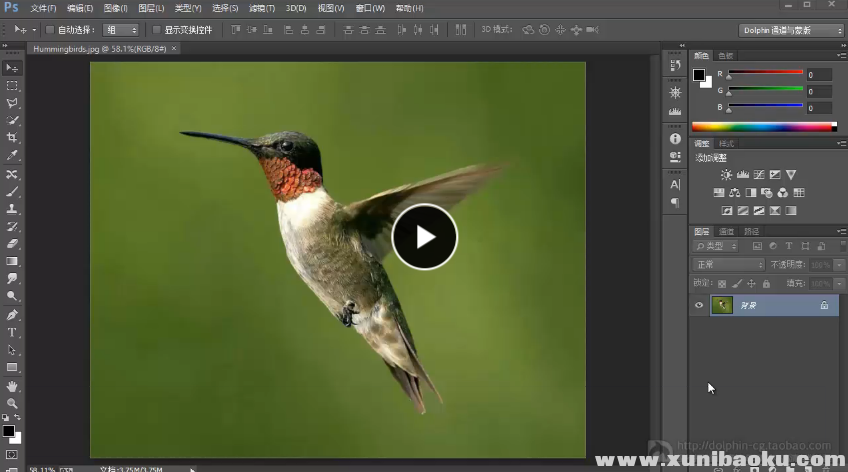The height and width of the screenshot is (472, 848).
Task: Add a Brightness/Contrast adjustment from the sun icon
Action: tap(726, 175)
